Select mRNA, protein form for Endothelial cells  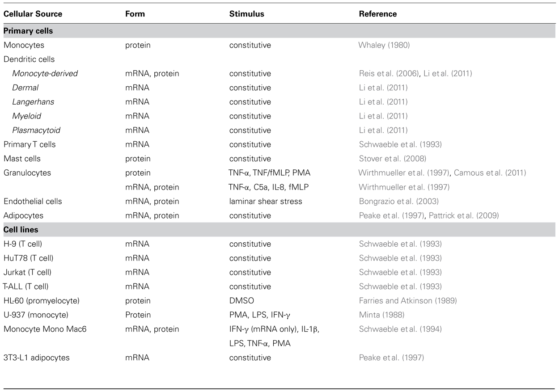(152, 202)
